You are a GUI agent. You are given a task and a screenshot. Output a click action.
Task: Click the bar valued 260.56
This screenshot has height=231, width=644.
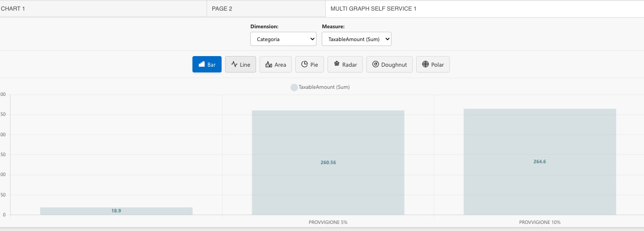[328, 163]
